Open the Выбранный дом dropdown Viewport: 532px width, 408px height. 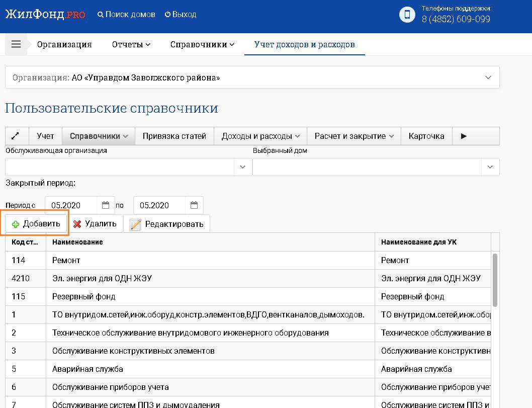coord(490,167)
